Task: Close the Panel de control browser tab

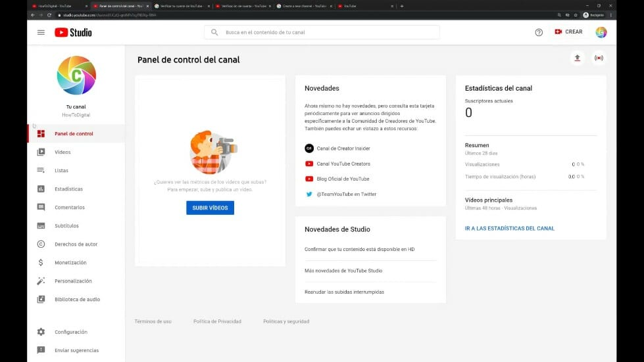Action: point(147,6)
